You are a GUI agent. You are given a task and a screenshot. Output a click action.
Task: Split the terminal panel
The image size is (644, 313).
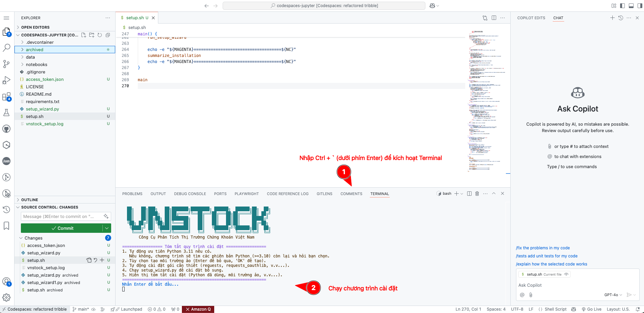469,193
